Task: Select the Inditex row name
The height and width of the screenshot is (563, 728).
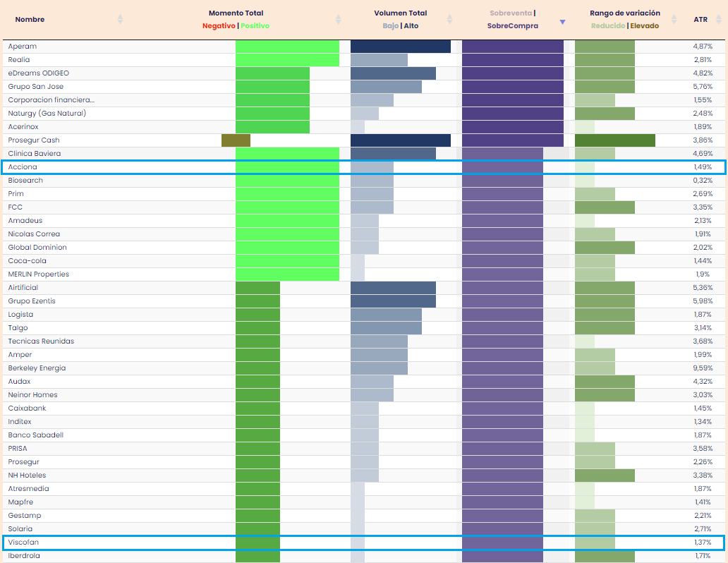Action: [20, 422]
